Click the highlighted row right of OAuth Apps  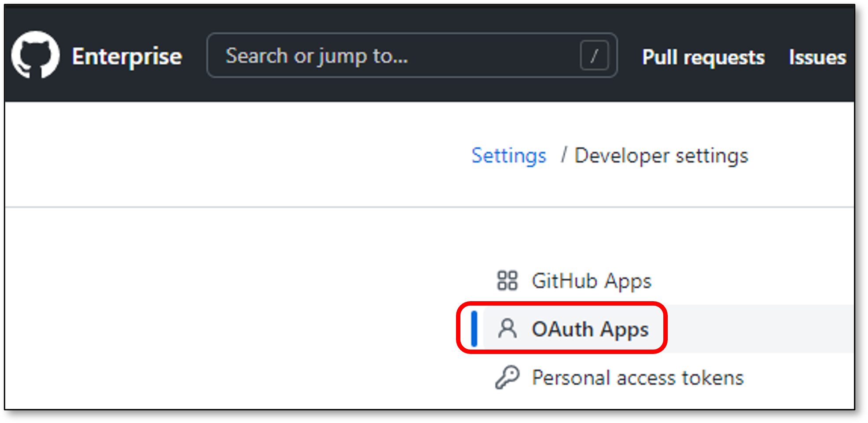coord(761,328)
